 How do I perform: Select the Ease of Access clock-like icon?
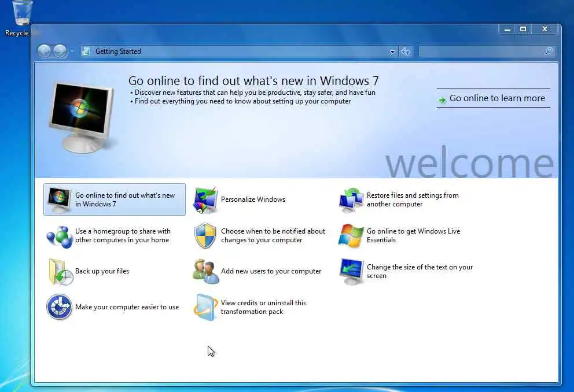click(59, 307)
